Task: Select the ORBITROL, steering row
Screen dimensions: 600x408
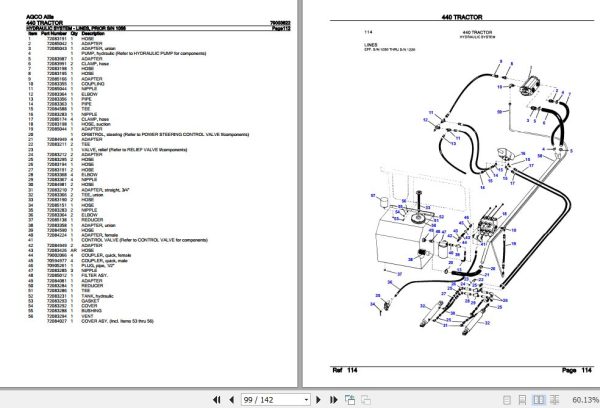Action: [x=139, y=134]
